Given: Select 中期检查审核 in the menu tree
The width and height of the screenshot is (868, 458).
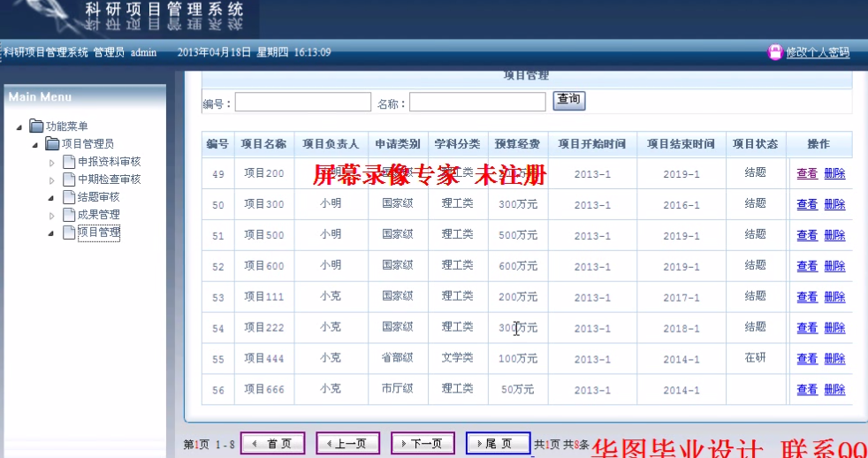Looking at the screenshot, I should [109, 179].
